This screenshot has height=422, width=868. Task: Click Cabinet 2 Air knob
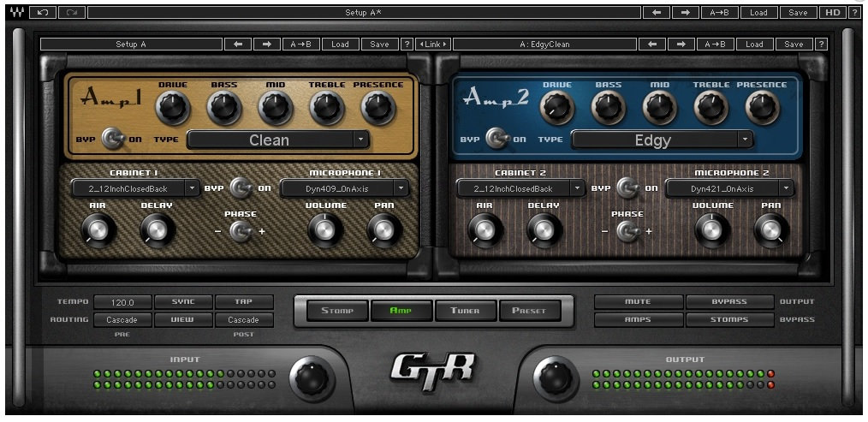click(485, 230)
